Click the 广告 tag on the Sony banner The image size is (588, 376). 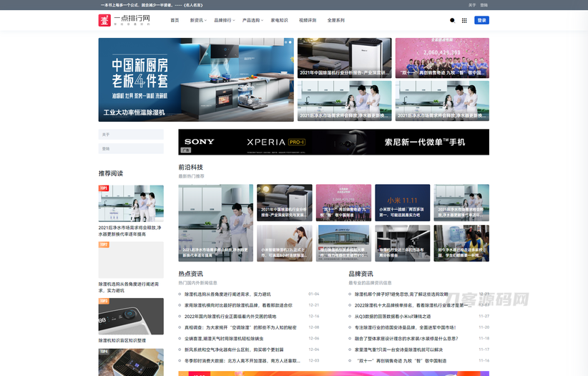186,151
